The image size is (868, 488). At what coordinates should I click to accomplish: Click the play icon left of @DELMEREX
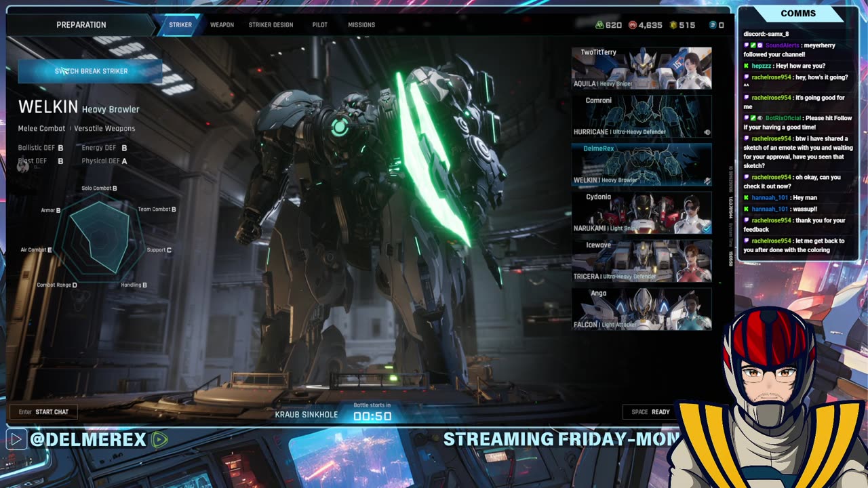pyautogui.click(x=16, y=440)
